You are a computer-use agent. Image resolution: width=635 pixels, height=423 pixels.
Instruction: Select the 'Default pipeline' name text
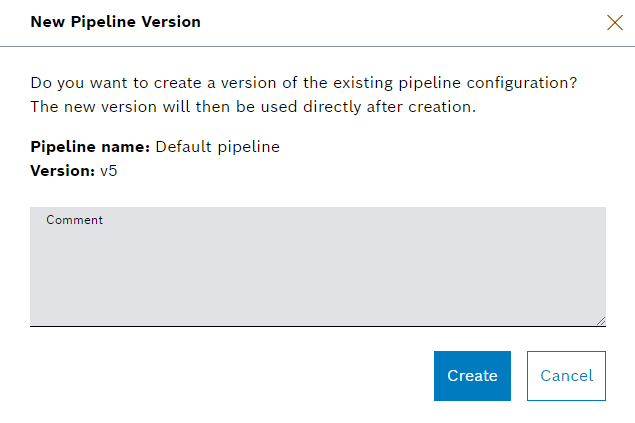click(x=217, y=147)
